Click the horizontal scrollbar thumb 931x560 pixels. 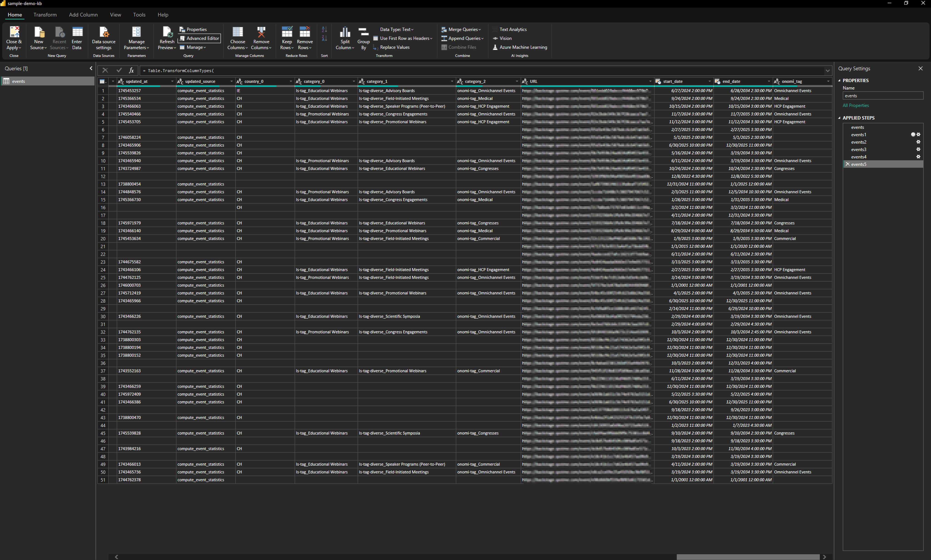point(748,557)
